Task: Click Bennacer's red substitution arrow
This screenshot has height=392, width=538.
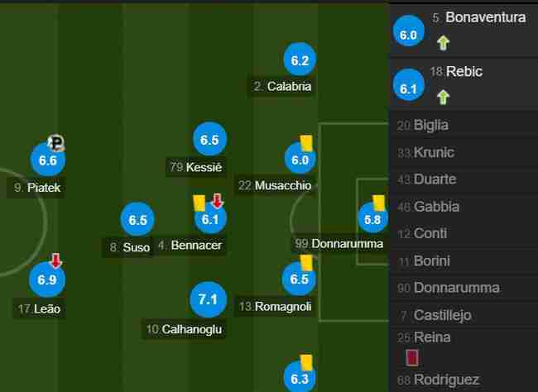Action: (218, 201)
